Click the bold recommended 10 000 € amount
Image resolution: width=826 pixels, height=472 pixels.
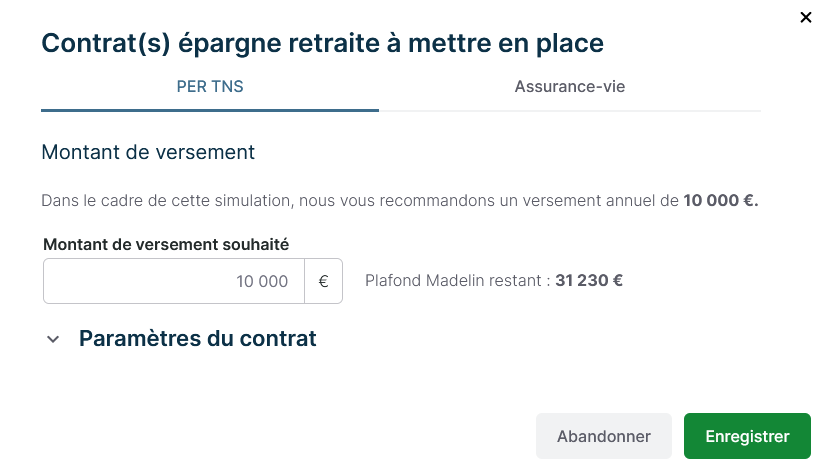(x=720, y=200)
